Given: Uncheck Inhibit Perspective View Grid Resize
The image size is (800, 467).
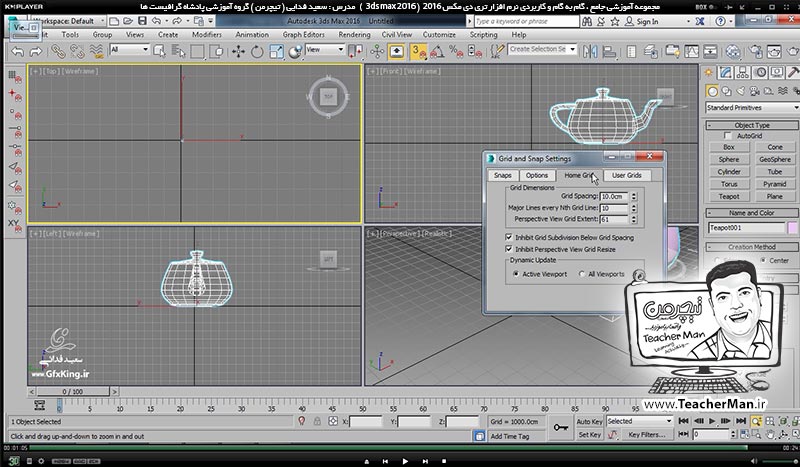Looking at the screenshot, I should click(509, 249).
